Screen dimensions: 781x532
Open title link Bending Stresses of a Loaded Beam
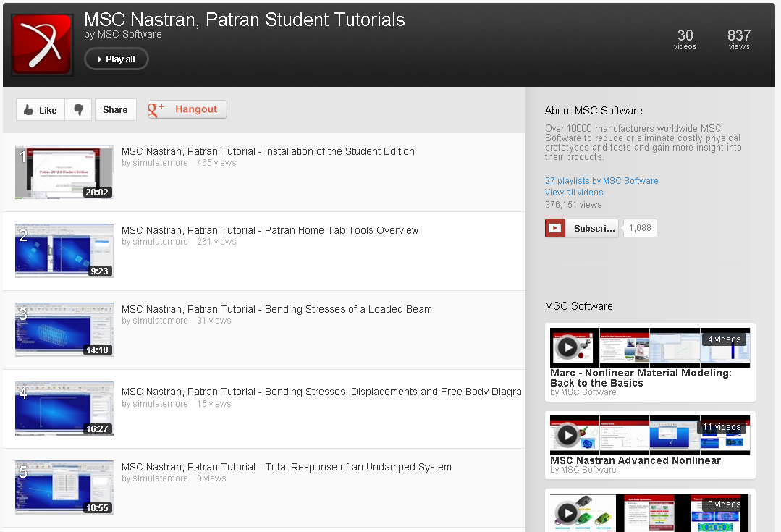click(276, 309)
